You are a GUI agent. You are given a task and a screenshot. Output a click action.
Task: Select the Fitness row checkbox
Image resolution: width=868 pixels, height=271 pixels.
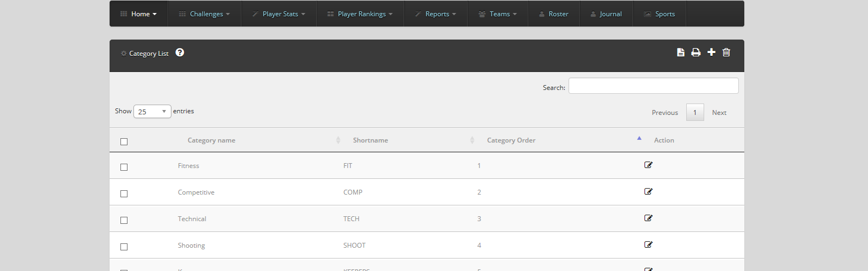124,167
